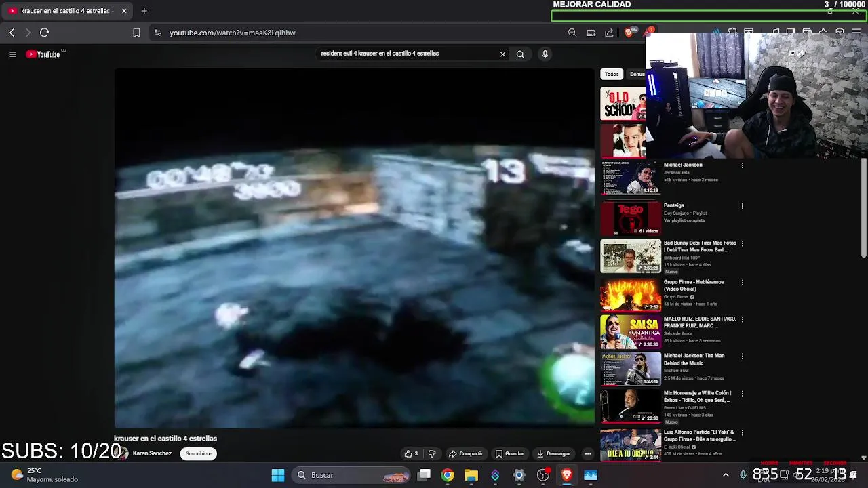
Task: Open the Salsa Romantica thumbnail
Action: [631, 332]
